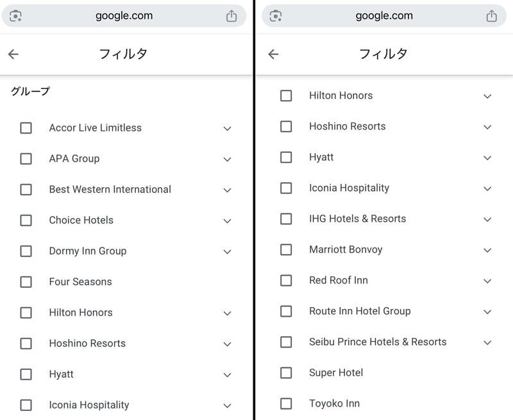Expand the Marriott Bonvoy brand list
The image size is (513, 420).
click(x=487, y=250)
